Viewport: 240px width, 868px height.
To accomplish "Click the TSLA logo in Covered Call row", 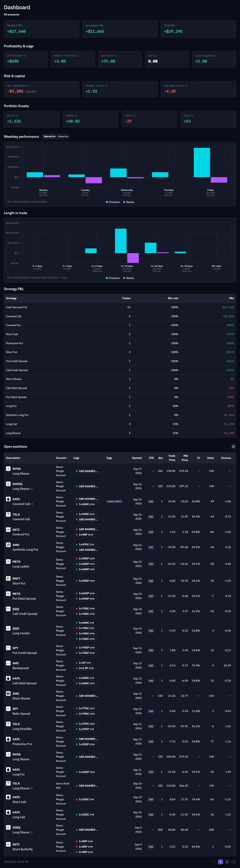I will point(8,514).
